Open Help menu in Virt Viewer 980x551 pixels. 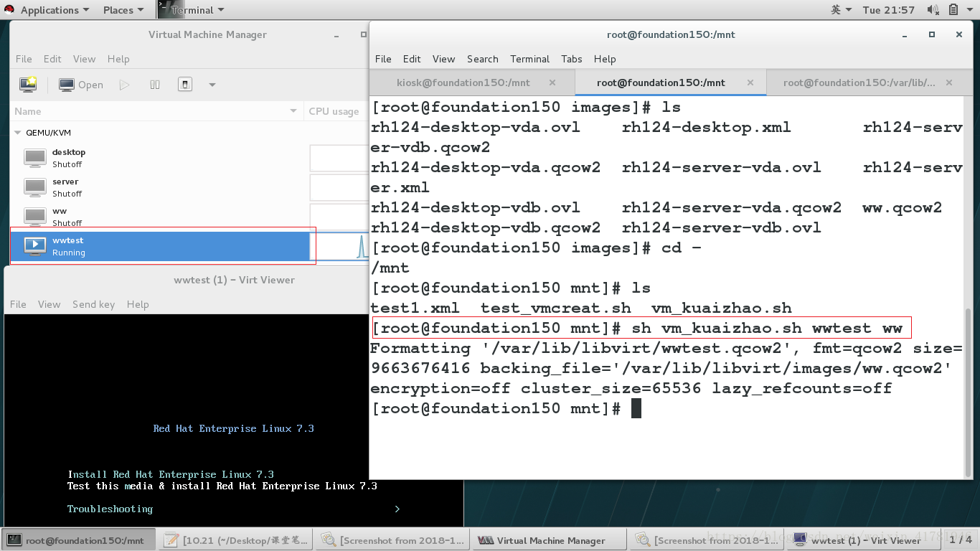pyautogui.click(x=138, y=304)
